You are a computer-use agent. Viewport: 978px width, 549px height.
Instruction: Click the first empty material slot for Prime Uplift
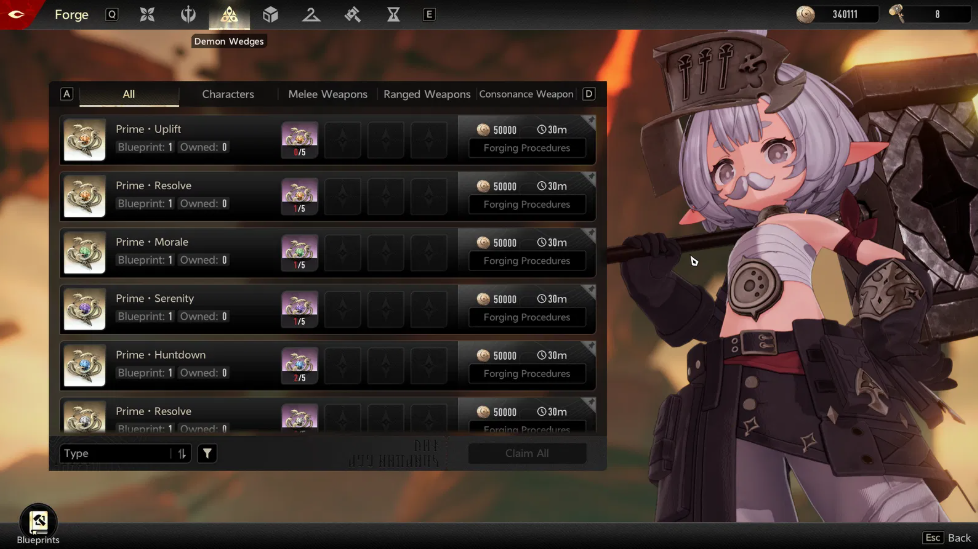[x=342, y=140]
